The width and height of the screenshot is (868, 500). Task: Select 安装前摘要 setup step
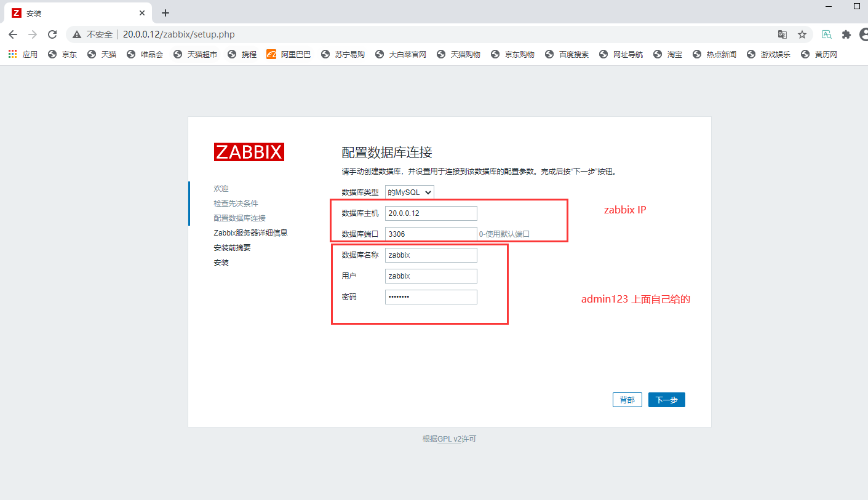point(232,248)
